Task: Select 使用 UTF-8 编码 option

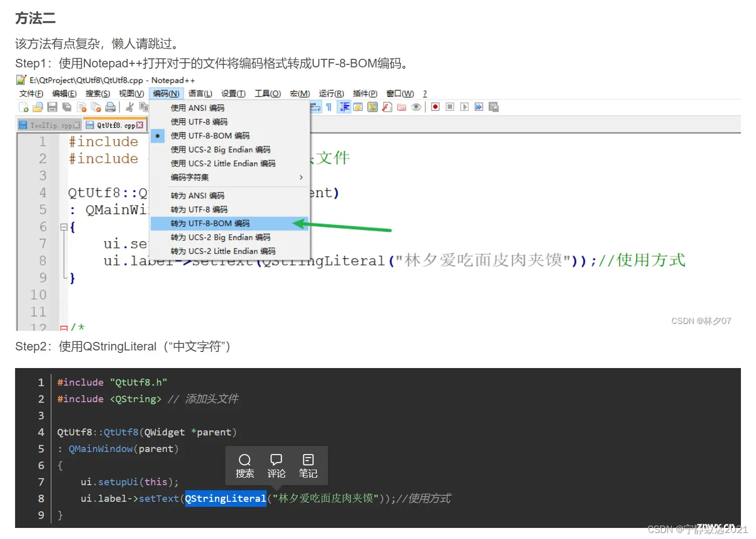Action: 230,122
